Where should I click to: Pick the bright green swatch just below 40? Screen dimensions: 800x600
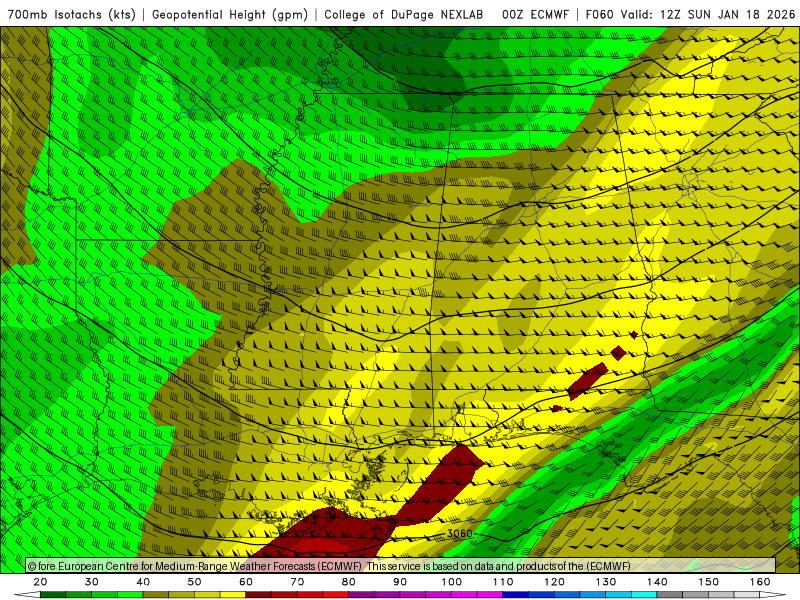[130, 595]
